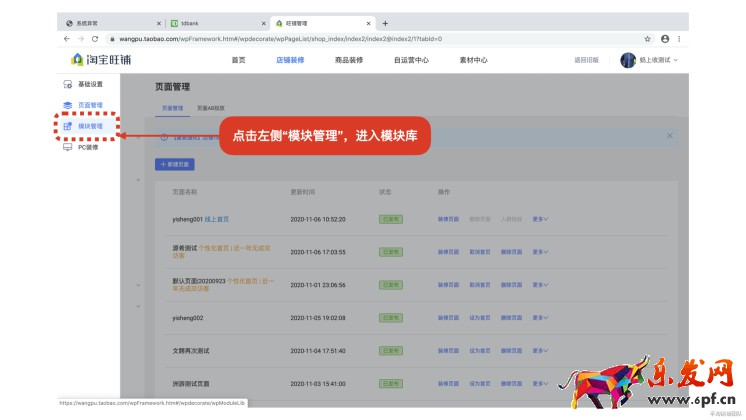Click the 页面管理 layers icon in sidebar

pos(67,105)
